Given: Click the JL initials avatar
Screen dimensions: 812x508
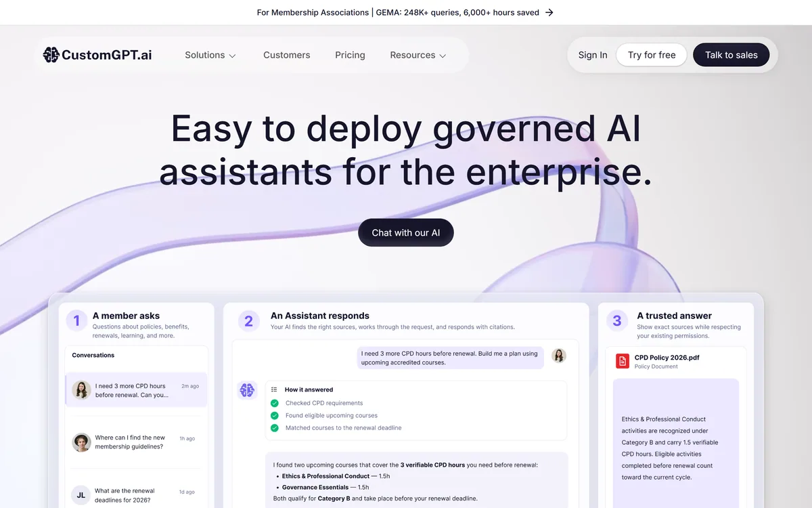Looking at the screenshot, I should coord(81,495).
